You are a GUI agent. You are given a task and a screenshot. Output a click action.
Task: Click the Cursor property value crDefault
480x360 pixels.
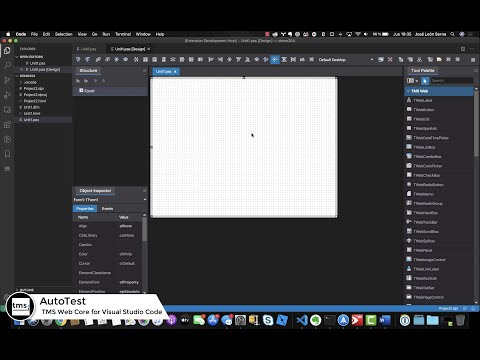(127, 263)
